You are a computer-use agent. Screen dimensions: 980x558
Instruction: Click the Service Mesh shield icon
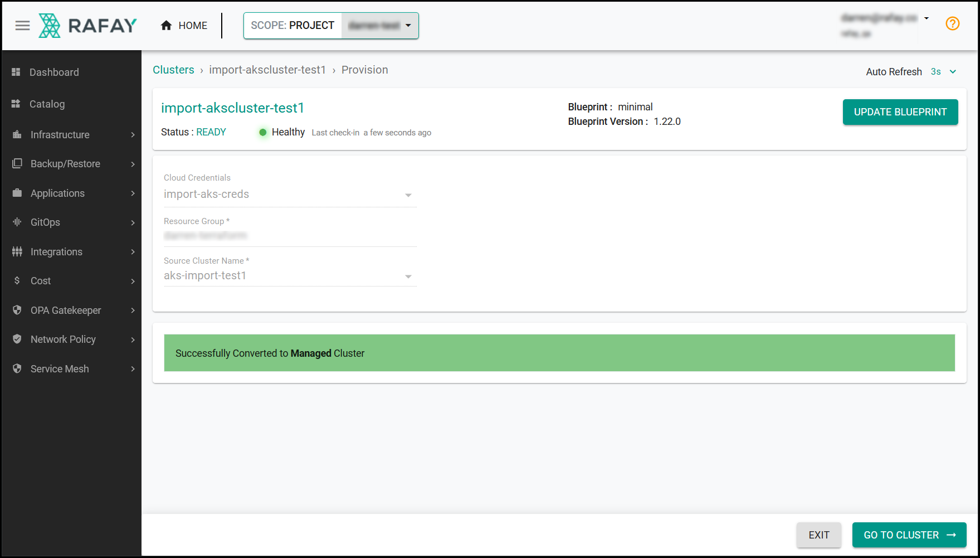(17, 368)
